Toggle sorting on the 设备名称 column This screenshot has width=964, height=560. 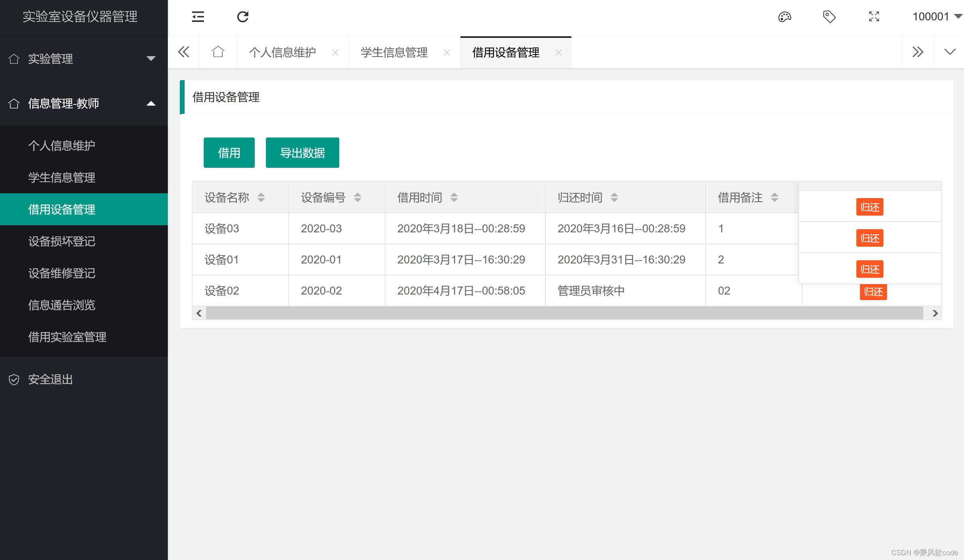(x=261, y=197)
